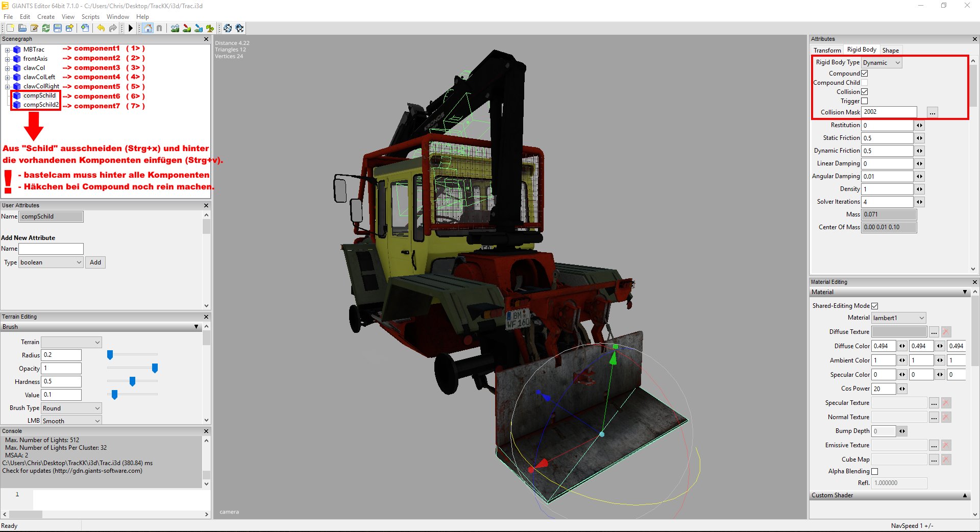The height and width of the screenshot is (532, 980).
Task: Expand the MBTrac tree node
Action: pyautogui.click(x=8, y=50)
